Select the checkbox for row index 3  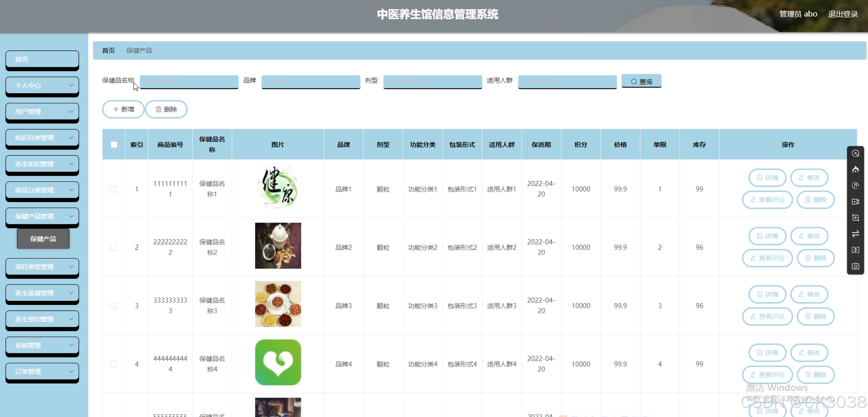point(113,306)
